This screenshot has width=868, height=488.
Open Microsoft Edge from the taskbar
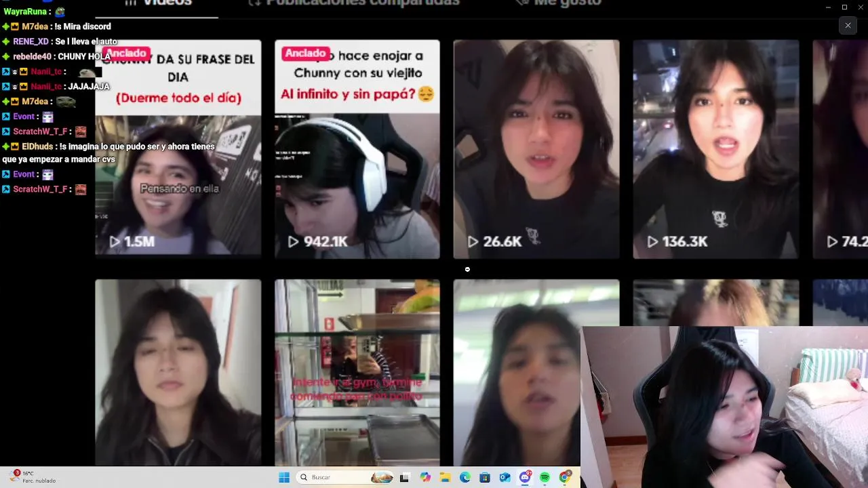tap(465, 477)
